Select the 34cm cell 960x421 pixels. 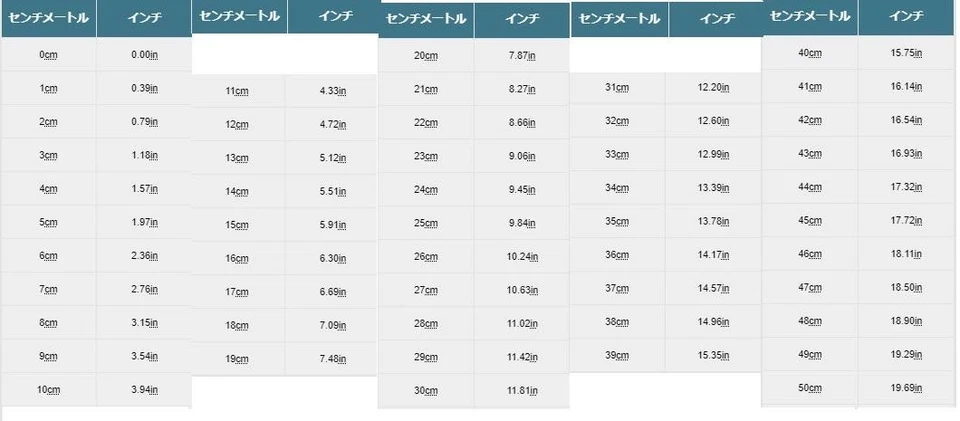tap(618, 188)
